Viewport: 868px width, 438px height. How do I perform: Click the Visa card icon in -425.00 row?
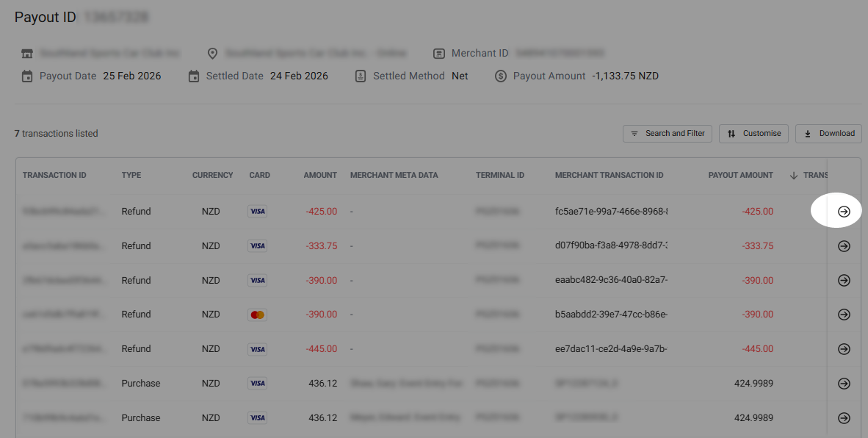[x=258, y=212]
